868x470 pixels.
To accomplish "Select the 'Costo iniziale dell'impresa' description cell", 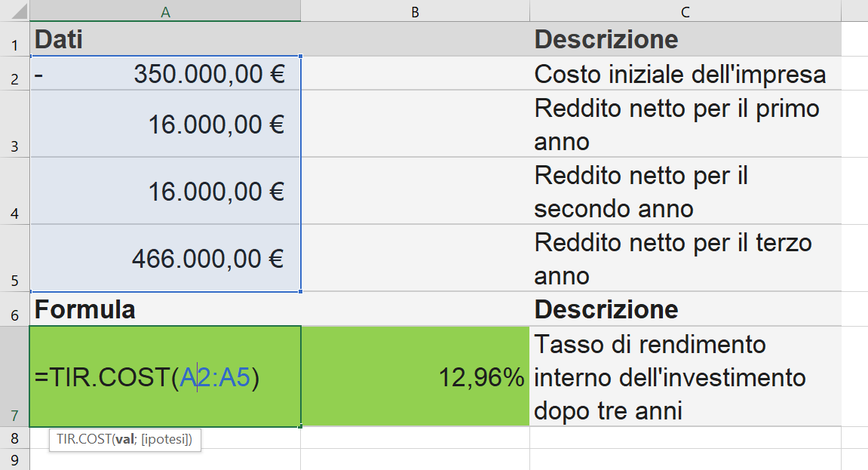I will pos(685,74).
